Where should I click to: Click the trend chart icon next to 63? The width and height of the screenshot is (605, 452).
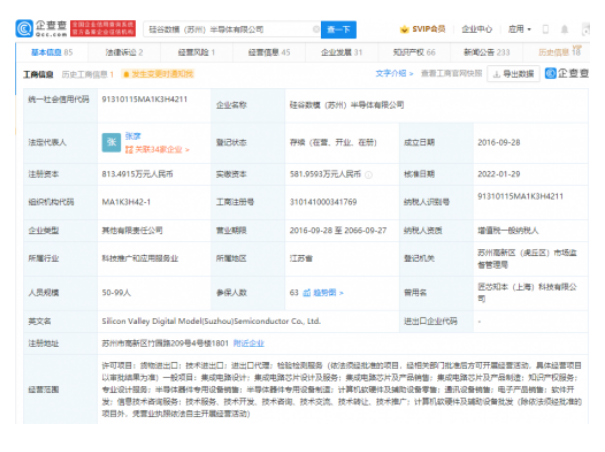point(307,293)
